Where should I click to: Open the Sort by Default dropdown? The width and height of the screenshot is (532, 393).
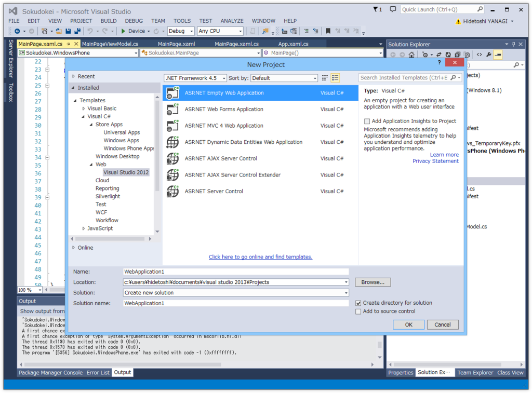point(284,78)
